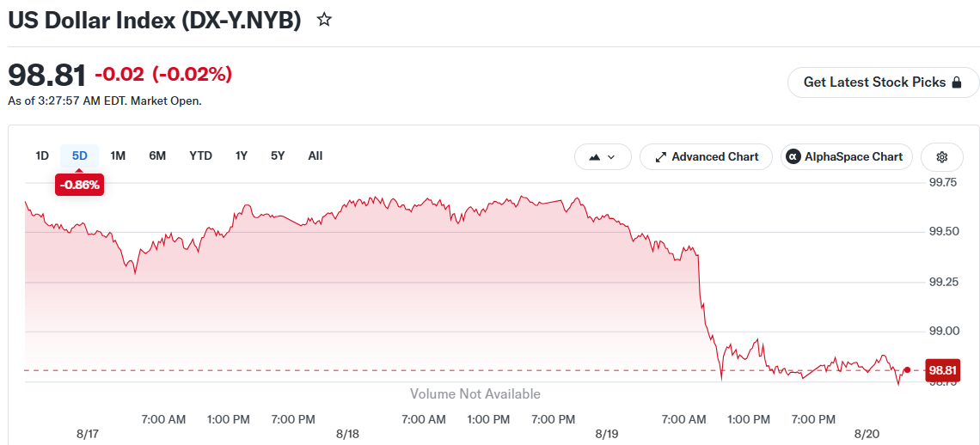Open the Advanced Chart button
The image size is (980, 445).
click(707, 157)
